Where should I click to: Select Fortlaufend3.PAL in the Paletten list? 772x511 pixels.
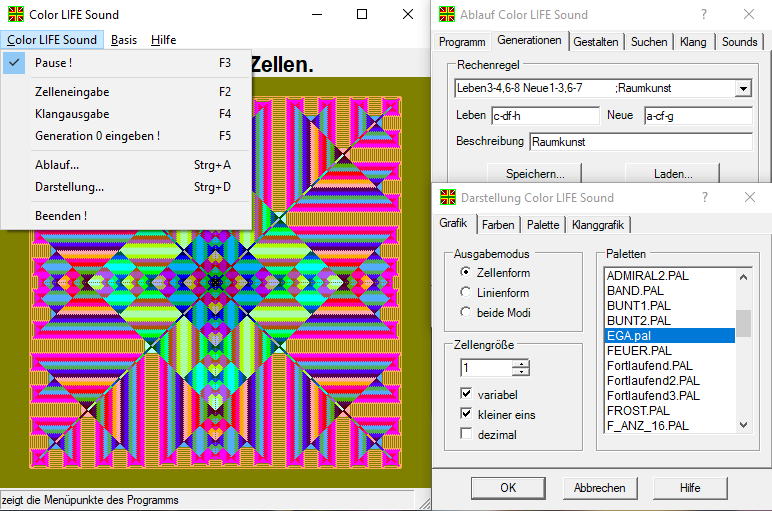pos(670,396)
